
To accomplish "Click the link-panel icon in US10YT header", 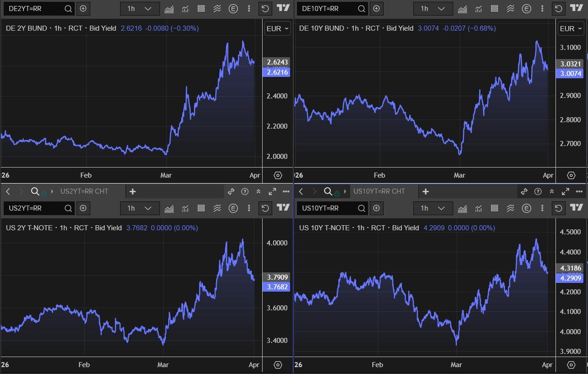I will click(524, 191).
